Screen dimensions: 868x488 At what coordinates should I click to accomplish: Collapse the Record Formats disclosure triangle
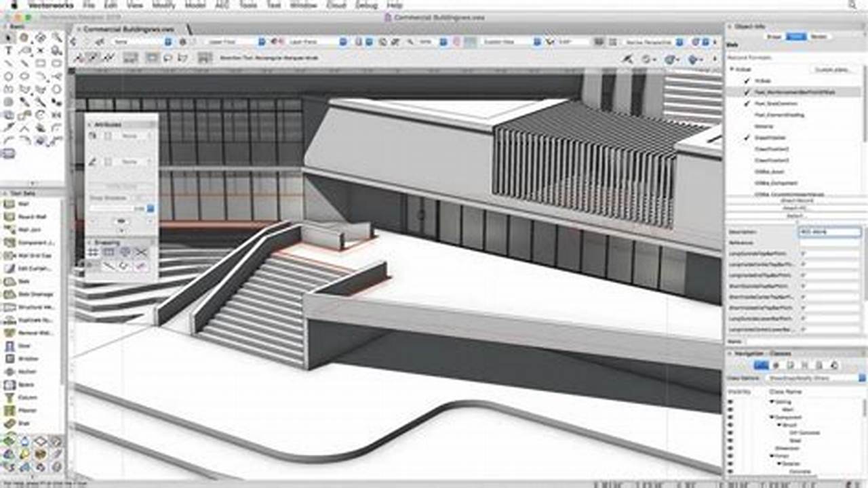732,68
